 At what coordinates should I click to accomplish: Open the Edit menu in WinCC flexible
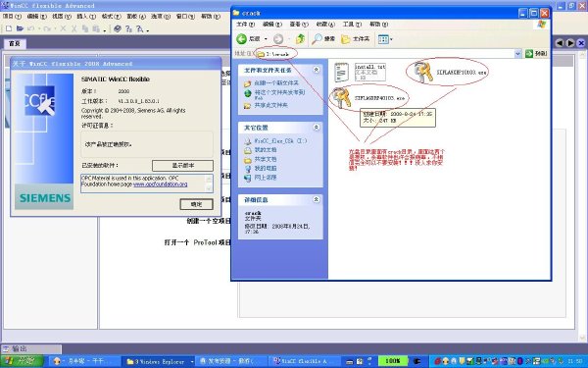tap(36, 17)
